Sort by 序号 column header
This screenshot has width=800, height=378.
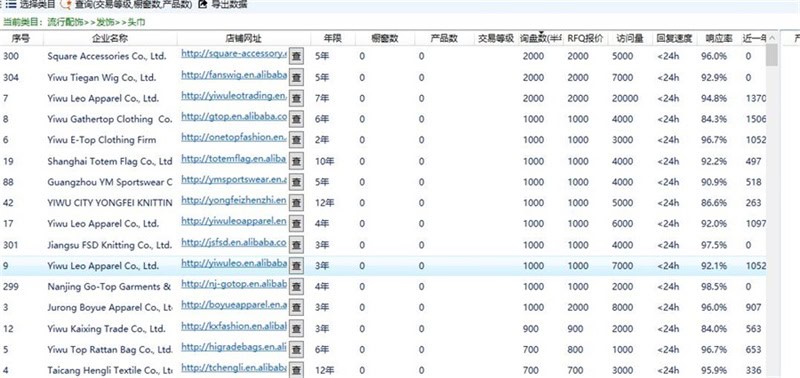(21, 38)
